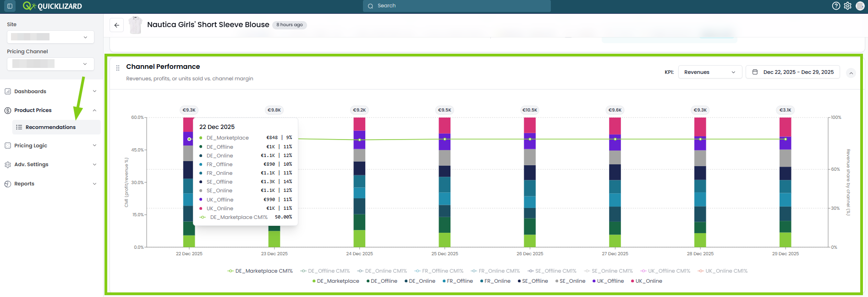Expand the Pricing Logic chevron
Screen dimensions: 868x297
point(94,146)
